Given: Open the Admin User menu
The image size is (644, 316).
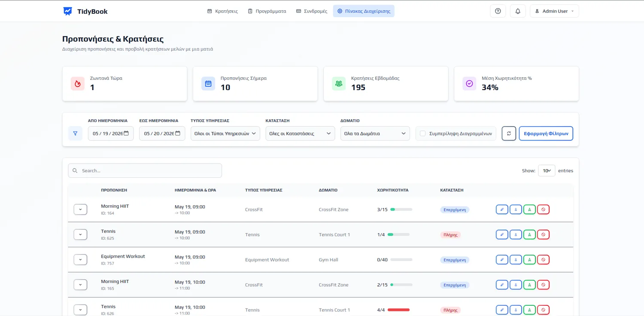Looking at the screenshot, I should [x=554, y=11].
